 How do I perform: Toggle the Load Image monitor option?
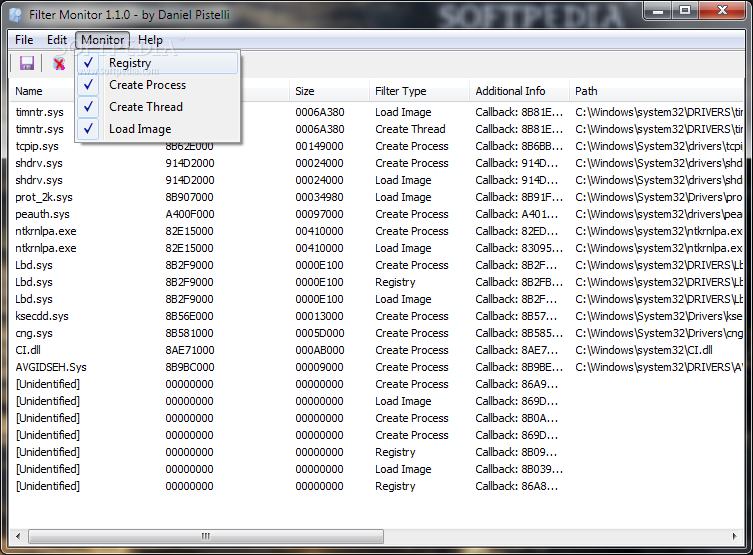(x=157, y=129)
